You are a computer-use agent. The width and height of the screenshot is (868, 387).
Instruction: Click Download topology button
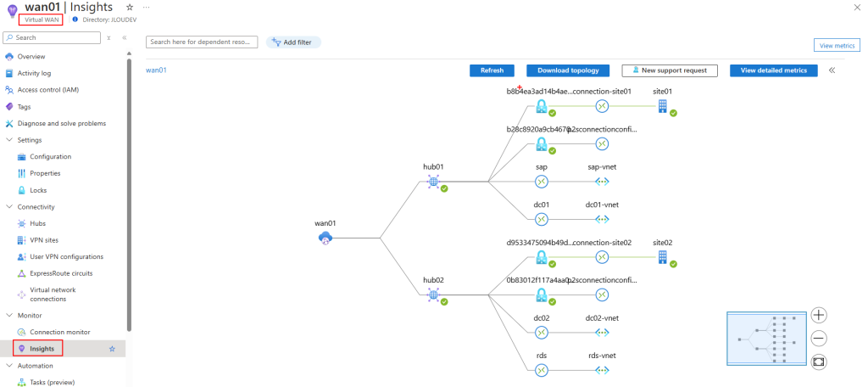[x=568, y=70]
